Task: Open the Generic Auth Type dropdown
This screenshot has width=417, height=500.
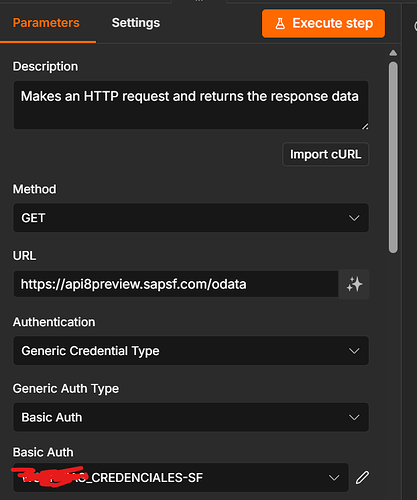Action: tap(191, 417)
